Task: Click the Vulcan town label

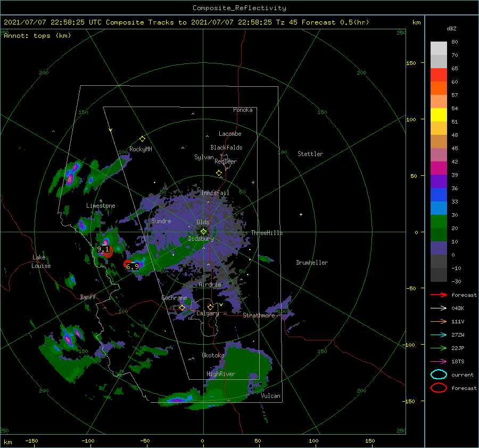Action: click(x=270, y=396)
